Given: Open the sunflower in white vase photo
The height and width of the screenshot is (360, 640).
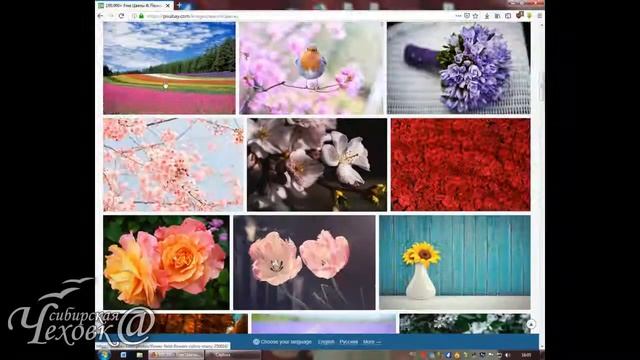Looking at the screenshot, I should pos(455,262).
